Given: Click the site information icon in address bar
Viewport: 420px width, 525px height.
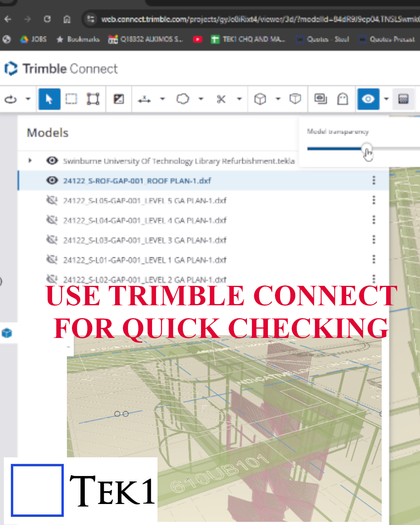Looking at the screenshot, I should (x=91, y=19).
